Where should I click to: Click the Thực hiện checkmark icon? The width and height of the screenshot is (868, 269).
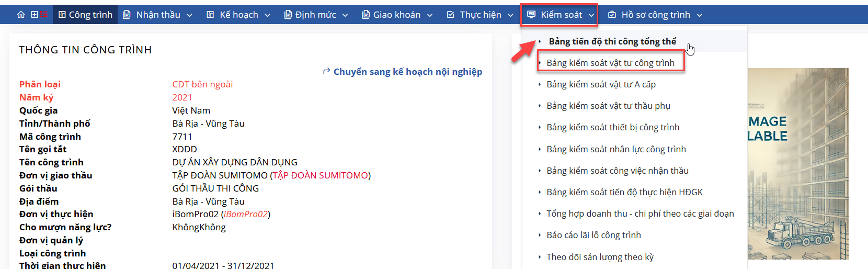(451, 15)
